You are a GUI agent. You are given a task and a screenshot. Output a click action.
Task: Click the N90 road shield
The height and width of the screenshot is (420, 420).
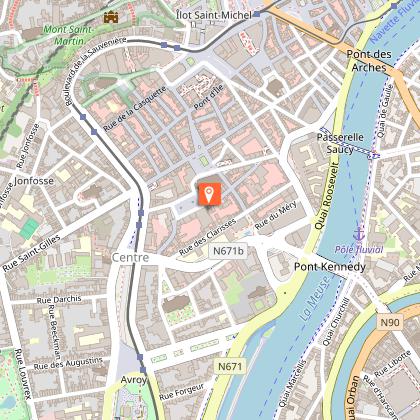pos(390,322)
